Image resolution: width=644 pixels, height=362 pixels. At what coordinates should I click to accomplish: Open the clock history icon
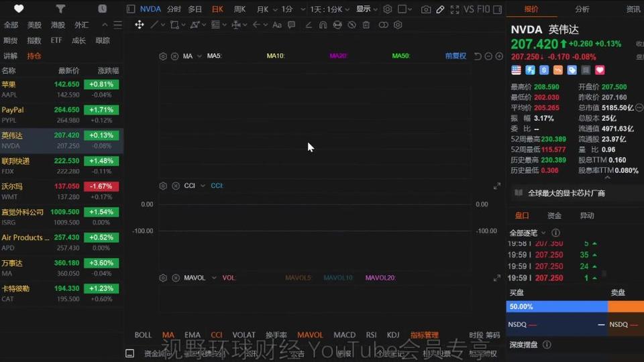[x=102, y=9]
